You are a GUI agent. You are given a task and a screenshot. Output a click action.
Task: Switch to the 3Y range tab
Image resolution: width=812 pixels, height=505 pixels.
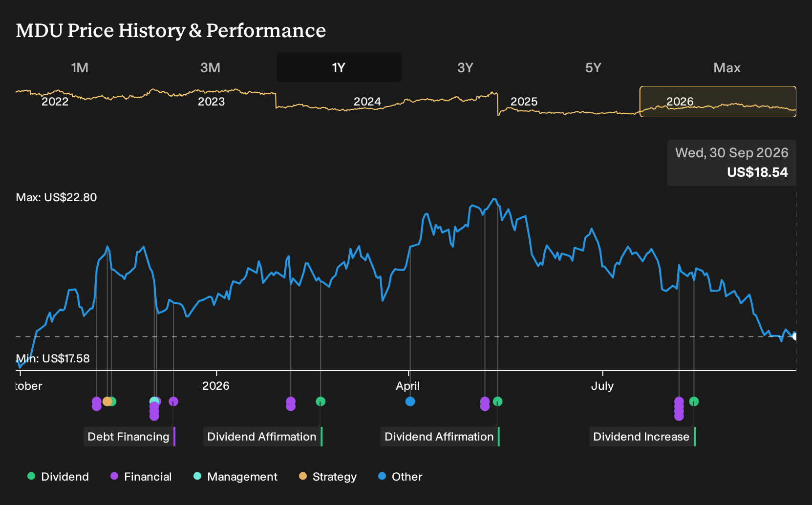[465, 67]
